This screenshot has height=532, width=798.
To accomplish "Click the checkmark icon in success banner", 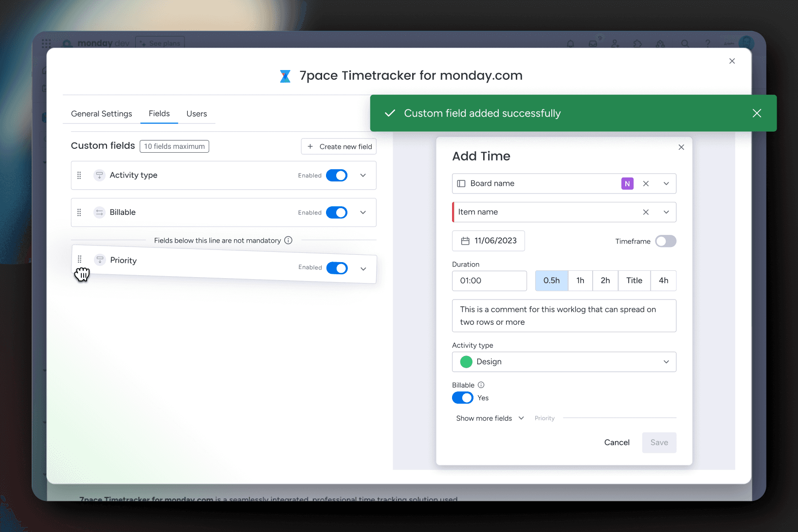I will (390, 113).
